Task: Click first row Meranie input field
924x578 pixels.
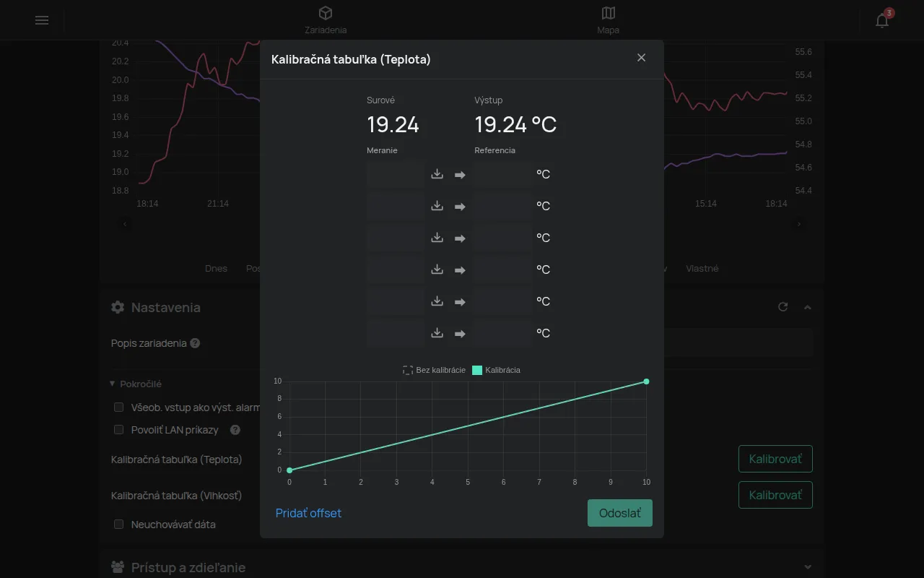Action: [x=396, y=174]
